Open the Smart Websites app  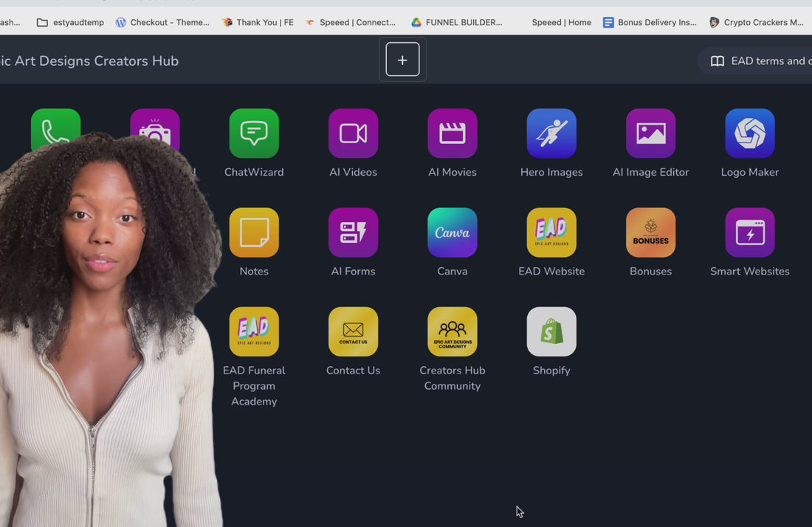tap(750, 232)
